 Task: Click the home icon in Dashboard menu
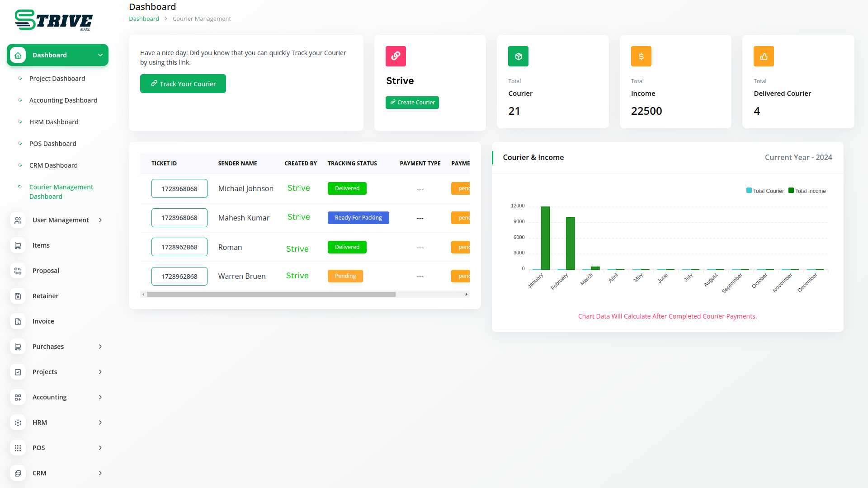[x=18, y=55]
